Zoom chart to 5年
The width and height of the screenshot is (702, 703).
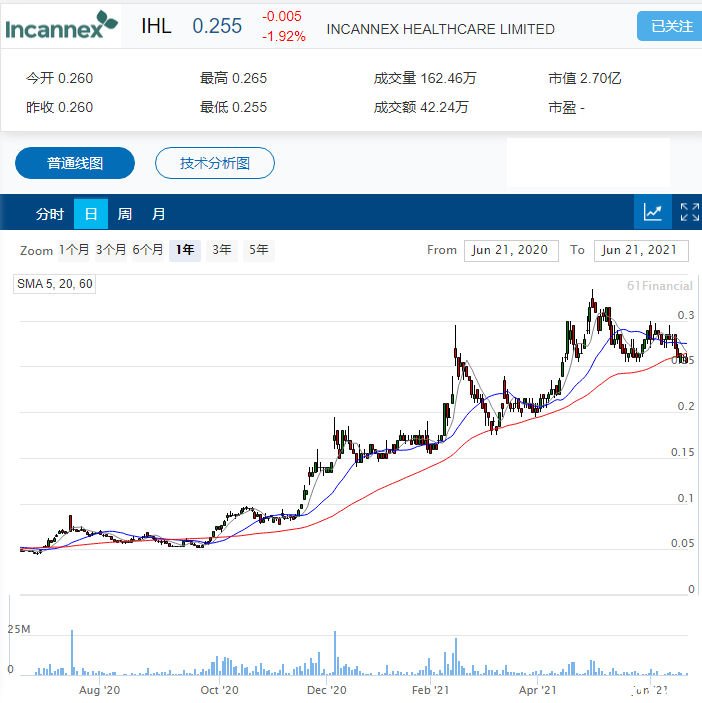click(259, 250)
